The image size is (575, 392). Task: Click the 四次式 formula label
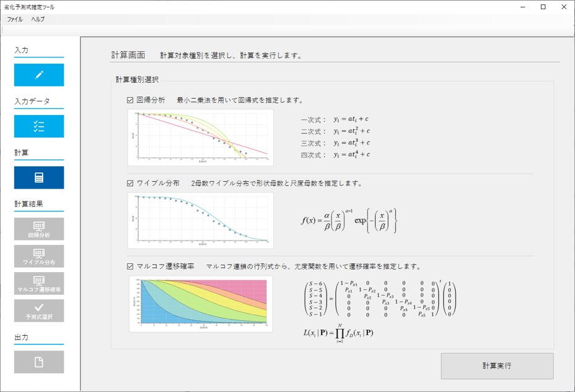click(x=313, y=155)
